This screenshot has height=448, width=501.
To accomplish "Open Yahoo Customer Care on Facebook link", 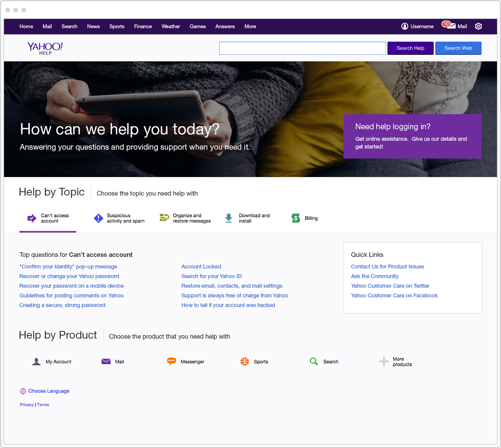I will tap(394, 295).
